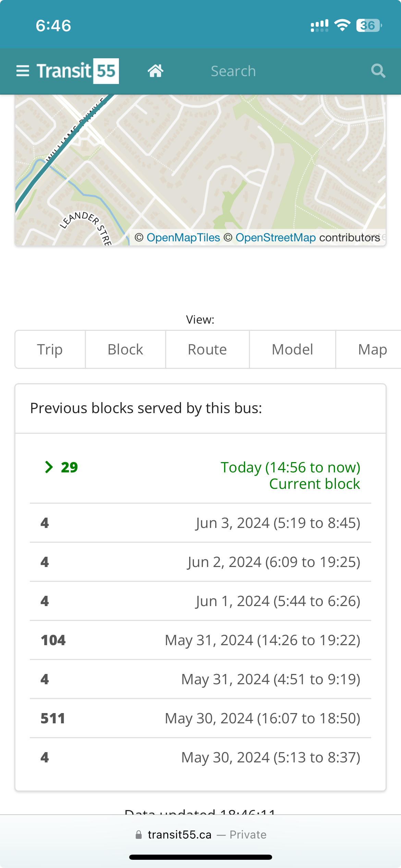The width and height of the screenshot is (401, 868).
Task: Tap the battery indicator icon
Action: [369, 25]
